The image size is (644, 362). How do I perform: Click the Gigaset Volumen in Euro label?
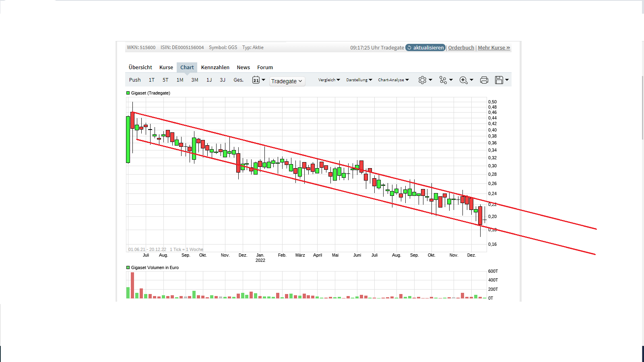tap(155, 267)
